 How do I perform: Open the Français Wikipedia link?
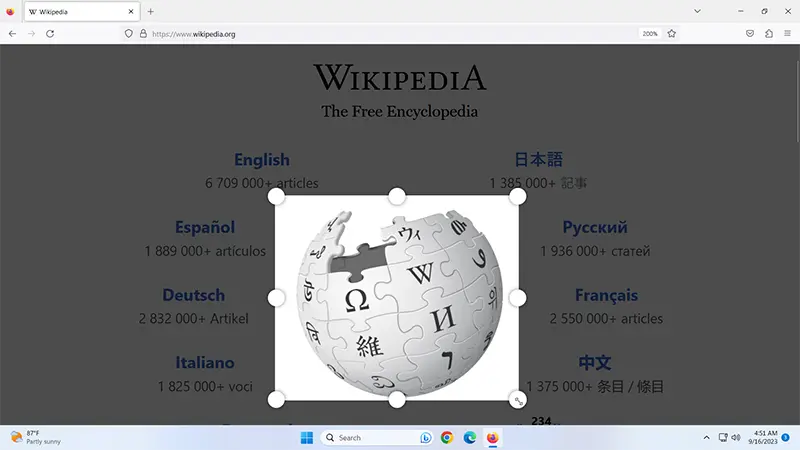point(606,295)
